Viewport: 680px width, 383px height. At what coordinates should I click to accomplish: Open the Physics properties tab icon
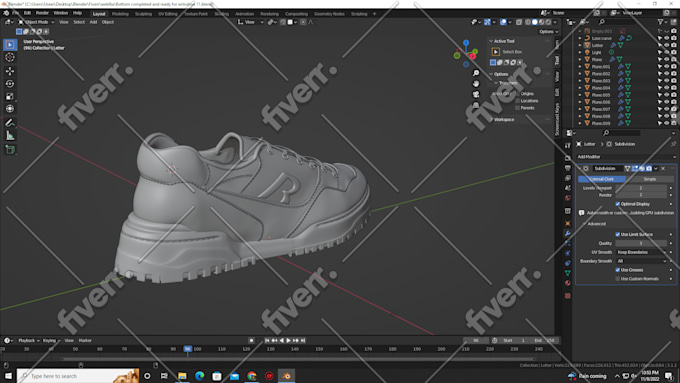568,253
